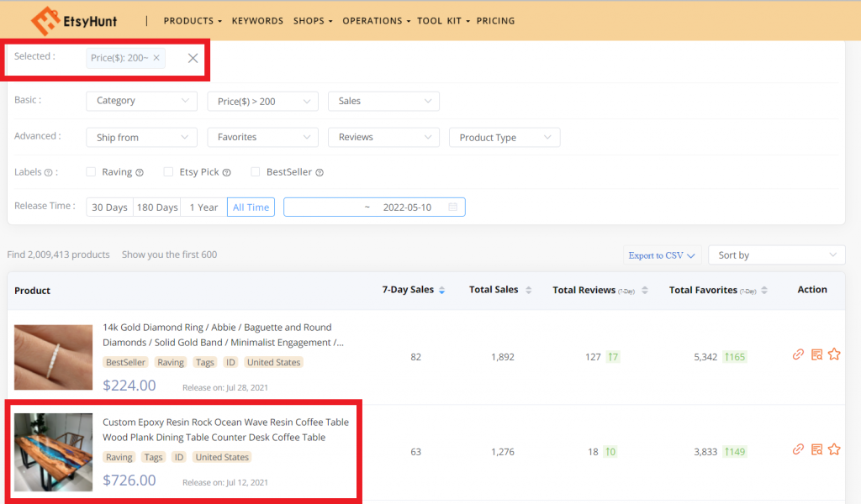
Task: Open the PRODUCTS menu in the navbar
Action: 193,21
